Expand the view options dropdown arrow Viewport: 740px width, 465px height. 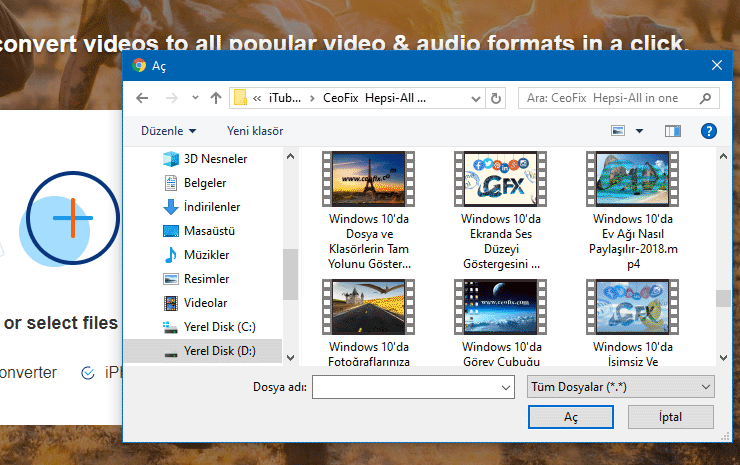coord(639,131)
